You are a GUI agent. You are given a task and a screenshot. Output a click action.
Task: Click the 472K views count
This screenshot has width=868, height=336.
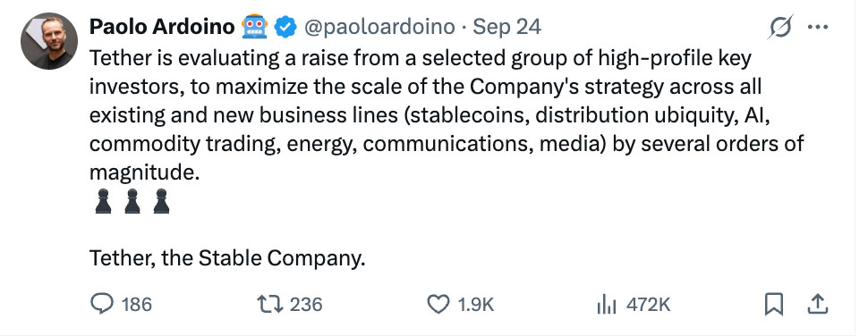point(648,305)
